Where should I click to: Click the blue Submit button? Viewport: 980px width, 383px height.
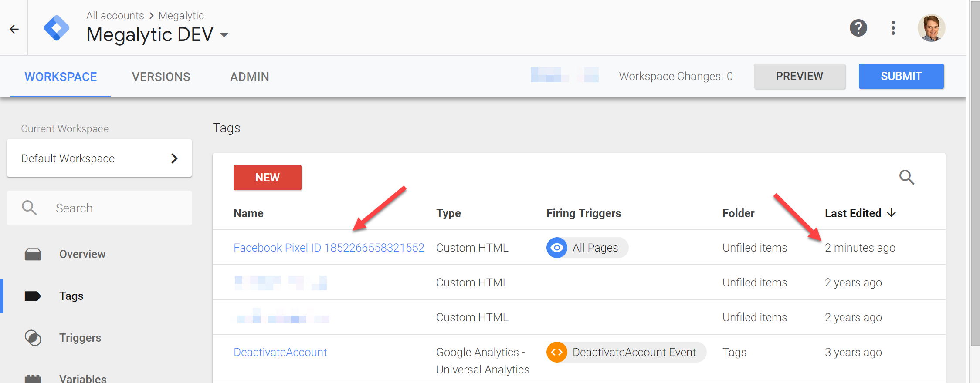(x=901, y=76)
